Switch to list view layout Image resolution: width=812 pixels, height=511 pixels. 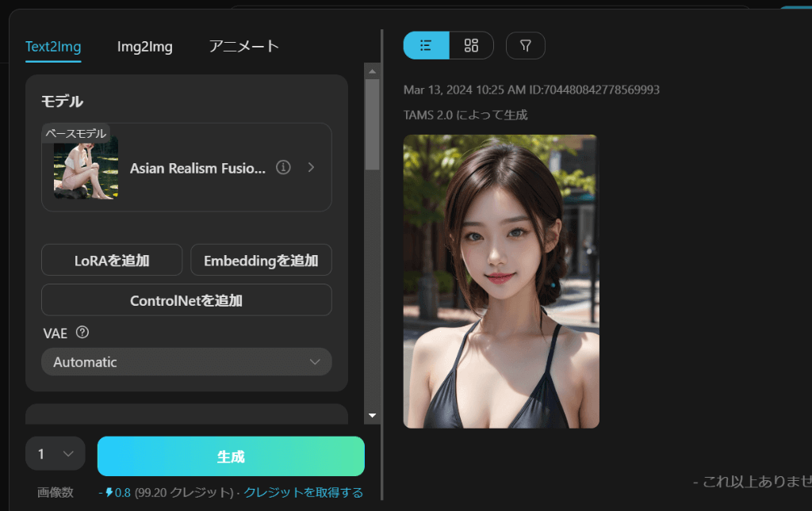(426, 46)
